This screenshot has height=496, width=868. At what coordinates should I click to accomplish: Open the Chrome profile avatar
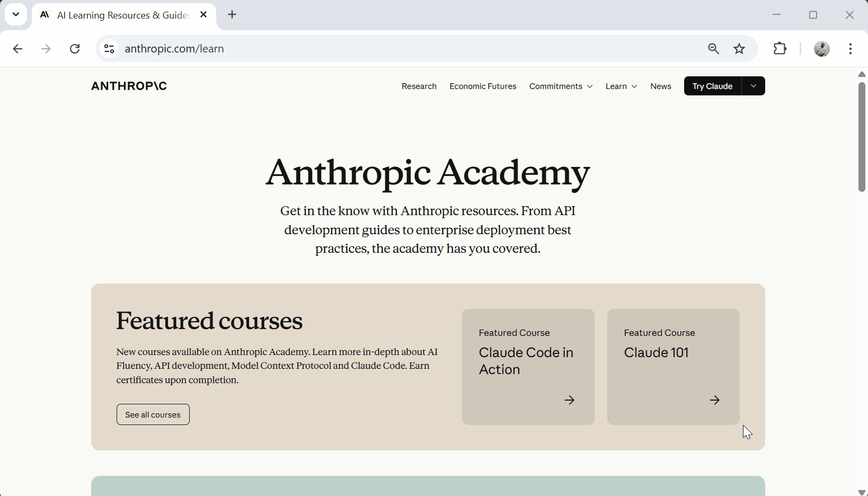(822, 49)
